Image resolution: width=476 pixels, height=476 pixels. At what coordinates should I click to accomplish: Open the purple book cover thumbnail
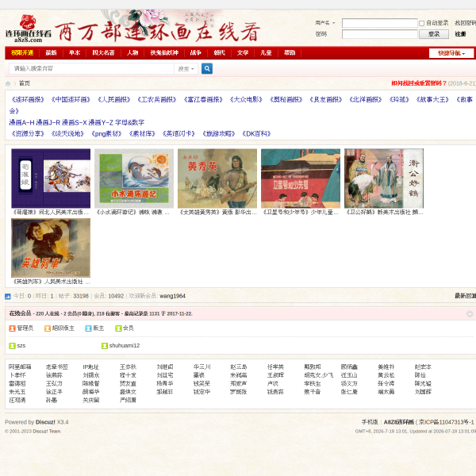point(51,178)
